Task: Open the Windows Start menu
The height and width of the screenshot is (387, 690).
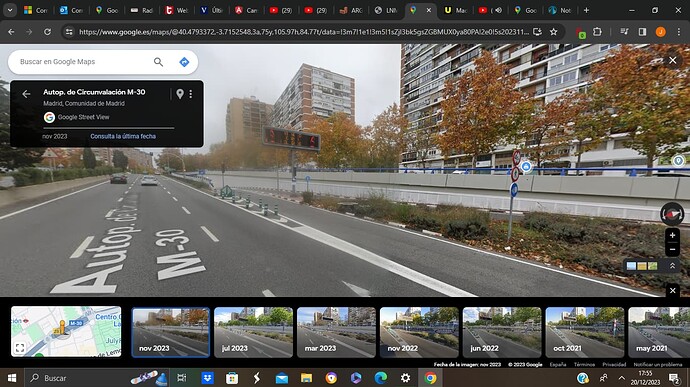Action: 12,378
